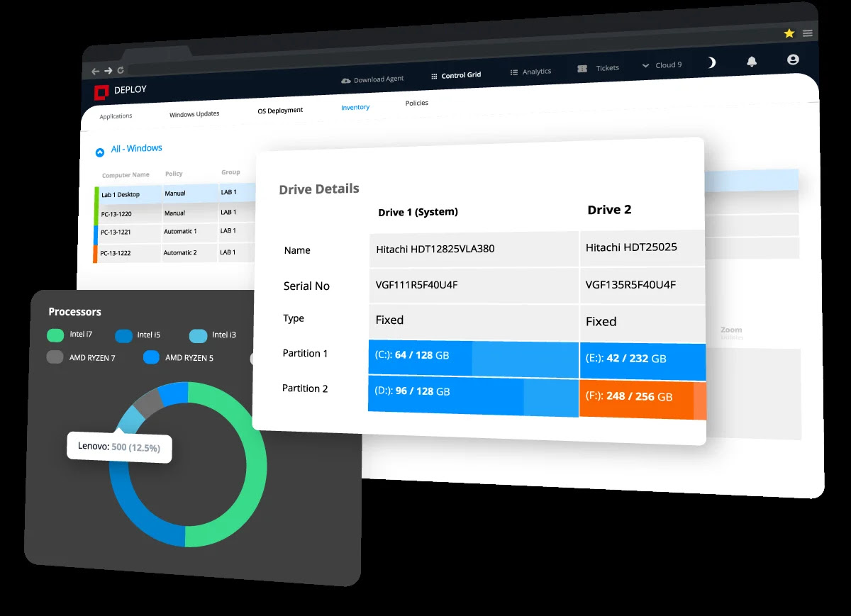Click the Drive 2 column heading
Viewport: 851px width, 616px height.
(x=609, y=210)
